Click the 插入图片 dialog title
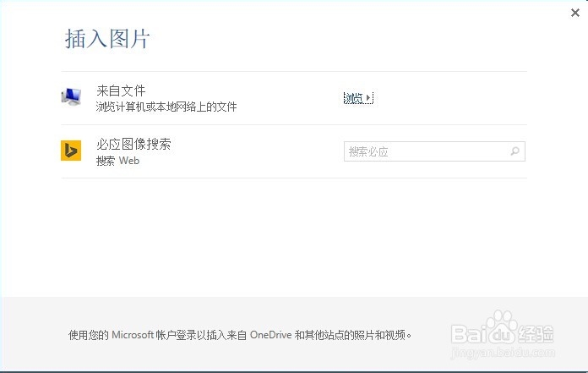This screenshot has width=588, height=373. 107,39
